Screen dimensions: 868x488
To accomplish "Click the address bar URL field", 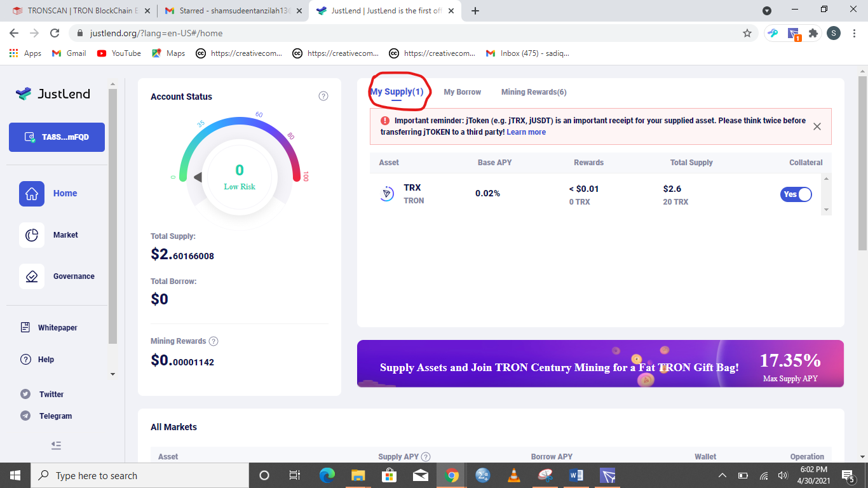I will [x=407, y=33].
